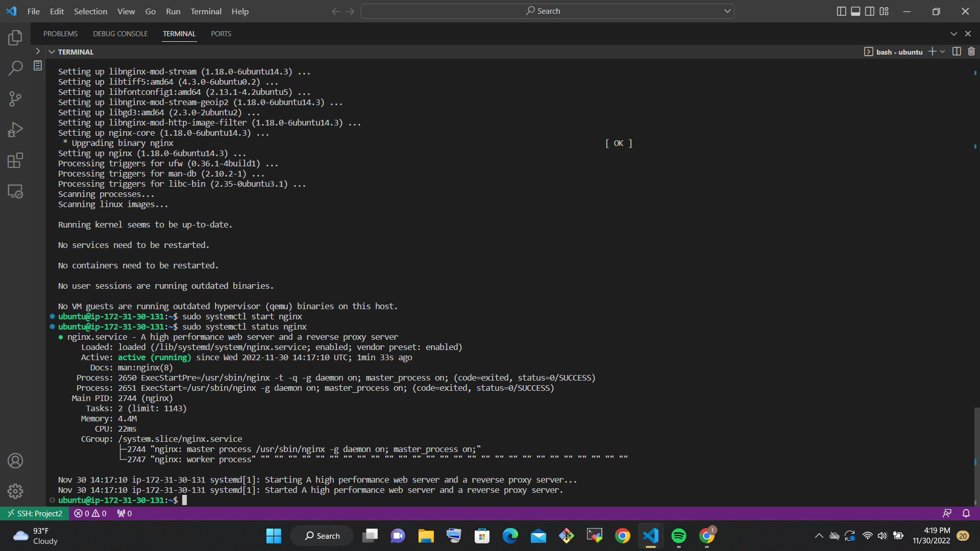The width and height of the screenshot is (980, 551).
Task: Open the Terminal menu
Action: [206, 11]
